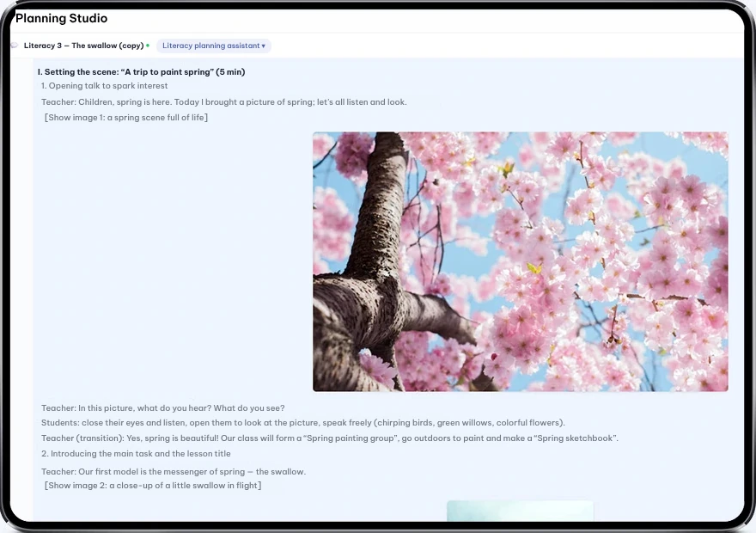Image resolution: width=756 pixels, height=533 pixels.
Task: Select the line 'Students: close their eyes and listen'
Action: 302,423
